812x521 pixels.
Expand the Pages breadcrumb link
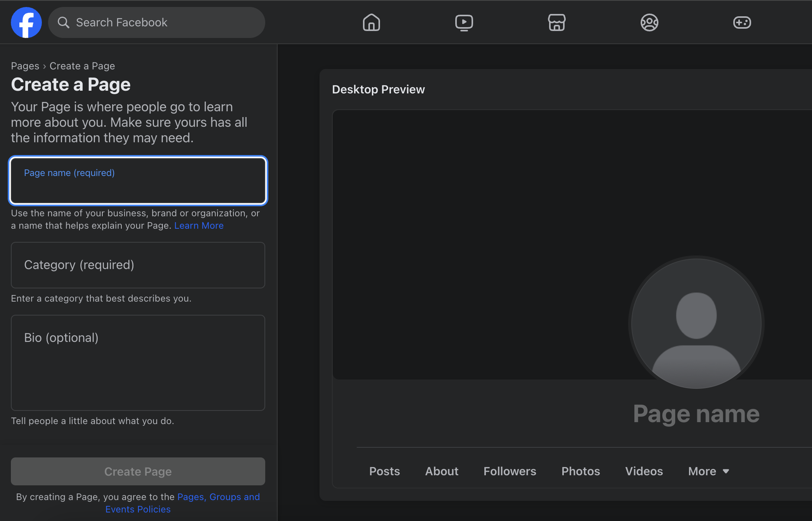tap(25, 66)
